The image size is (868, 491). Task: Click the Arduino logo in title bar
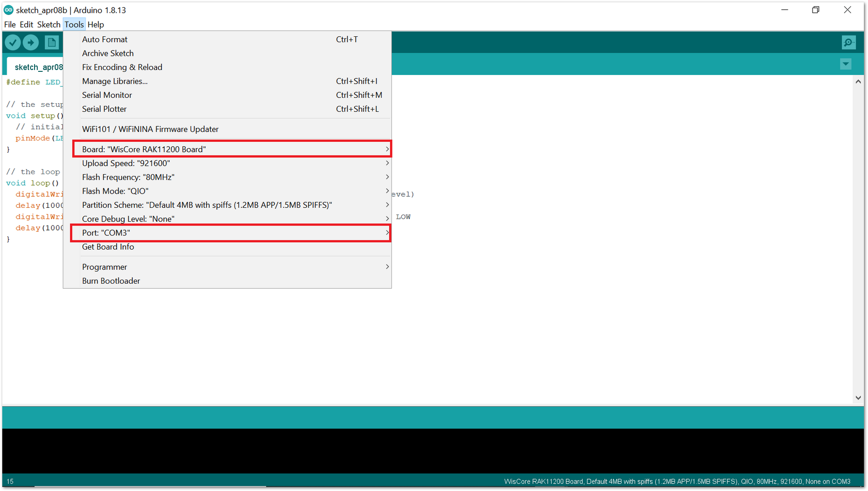(9, 10)
